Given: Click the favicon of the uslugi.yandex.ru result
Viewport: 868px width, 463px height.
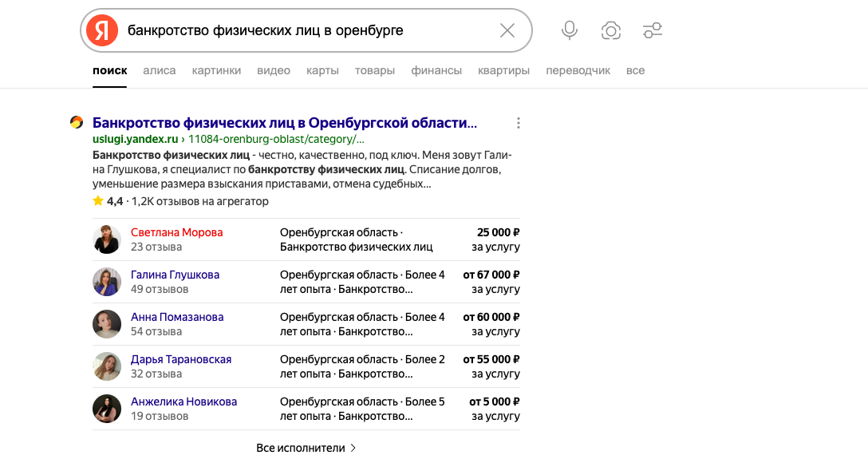Looking at the screenshot, I should coord(77,122).
